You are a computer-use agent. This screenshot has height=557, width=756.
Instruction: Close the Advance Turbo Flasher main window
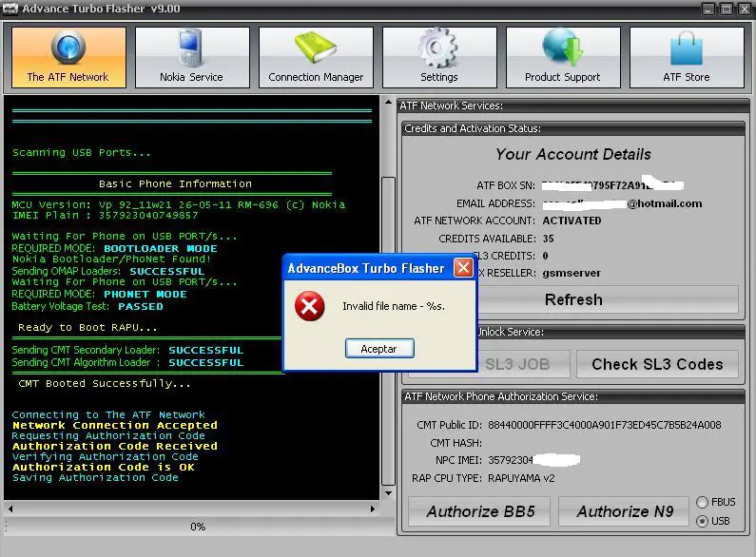[744, 9]
